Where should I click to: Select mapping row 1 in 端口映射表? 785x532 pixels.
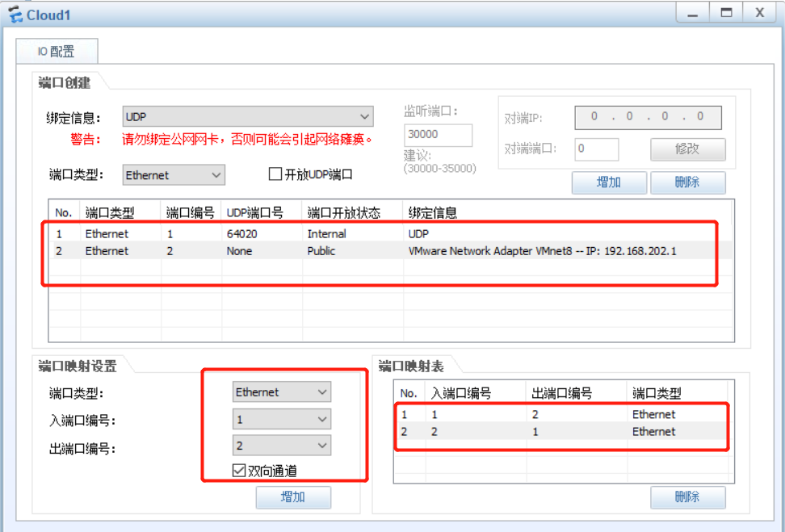click(x=525, y=414)
